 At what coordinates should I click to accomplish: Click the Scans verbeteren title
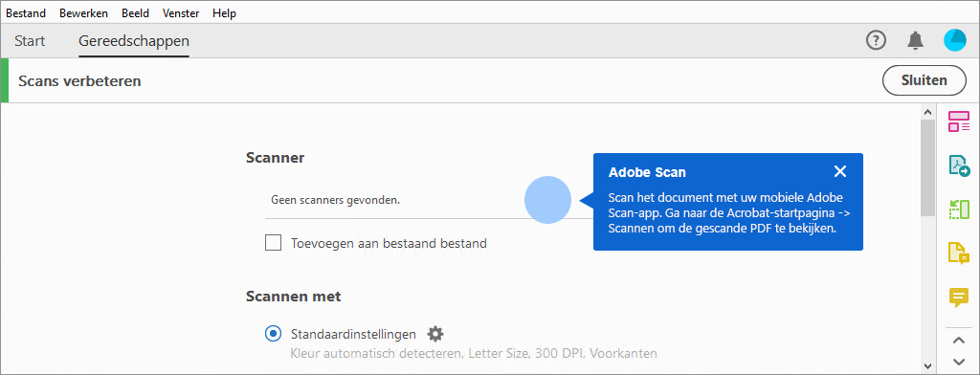pos(79,80)
